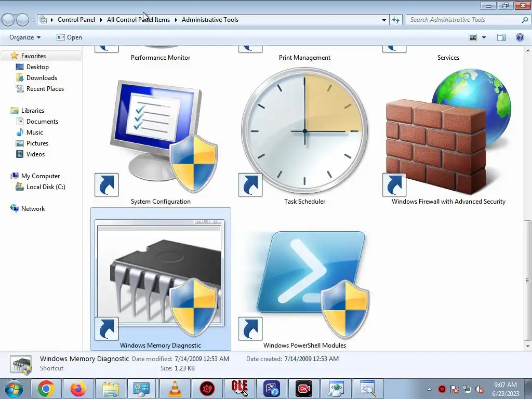Click the Print Management label

(304, 57)
